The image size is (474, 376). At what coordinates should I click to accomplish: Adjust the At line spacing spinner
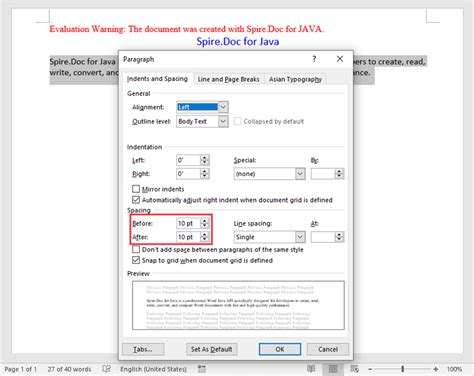pyautogui.click(x=339, y=237)
